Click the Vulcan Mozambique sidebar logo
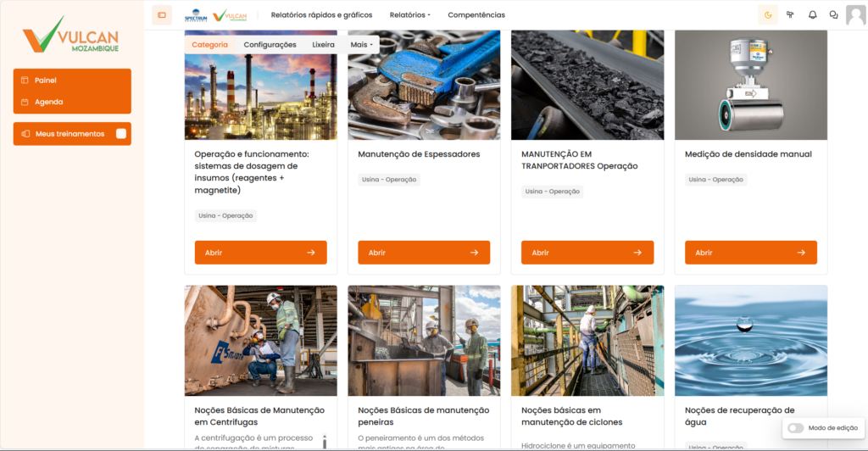Image resolution: width=868 pixels, height=451 pixels. coord(71,37)
